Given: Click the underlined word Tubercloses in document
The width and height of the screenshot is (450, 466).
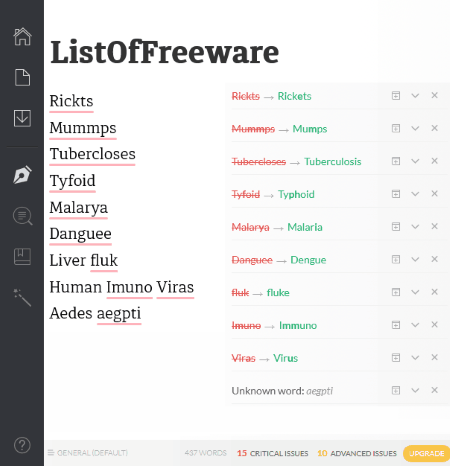Looking at the screenshot, I should tap(92, 154).
